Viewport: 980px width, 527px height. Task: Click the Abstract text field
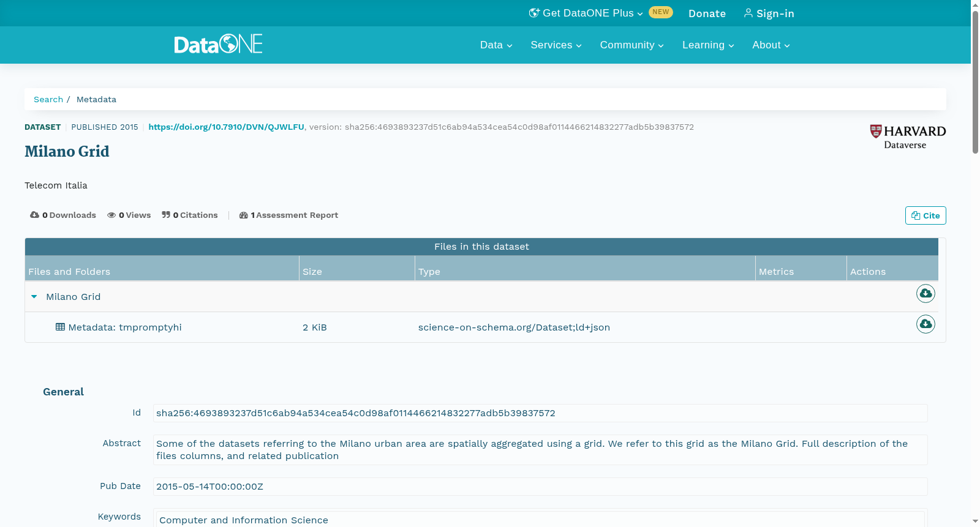(x=540, y=450)
